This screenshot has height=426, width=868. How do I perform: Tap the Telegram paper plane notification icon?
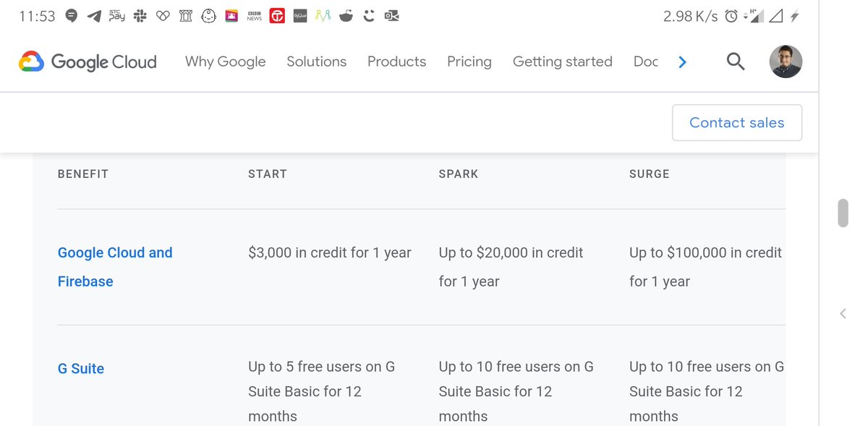tap(94, 16)
